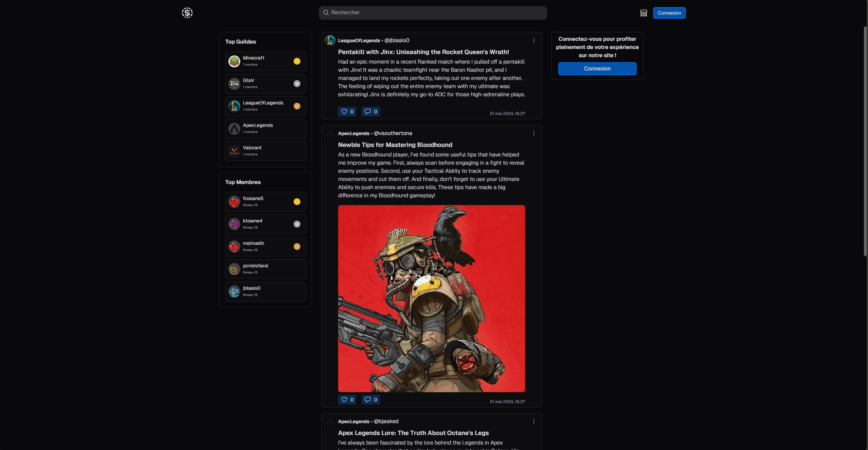This screenshot has width=868, height=450.
Task: Click the Connexion button in the sidebar card
Action: 597,69
